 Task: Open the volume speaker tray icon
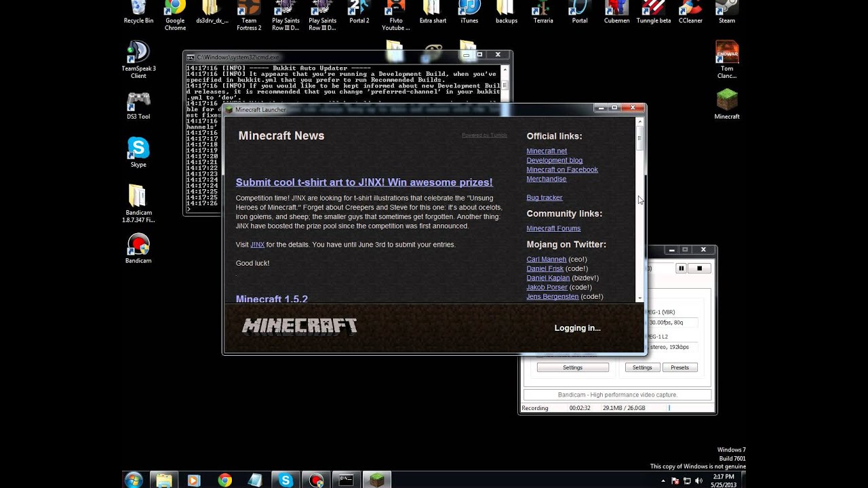pos(699,481)
